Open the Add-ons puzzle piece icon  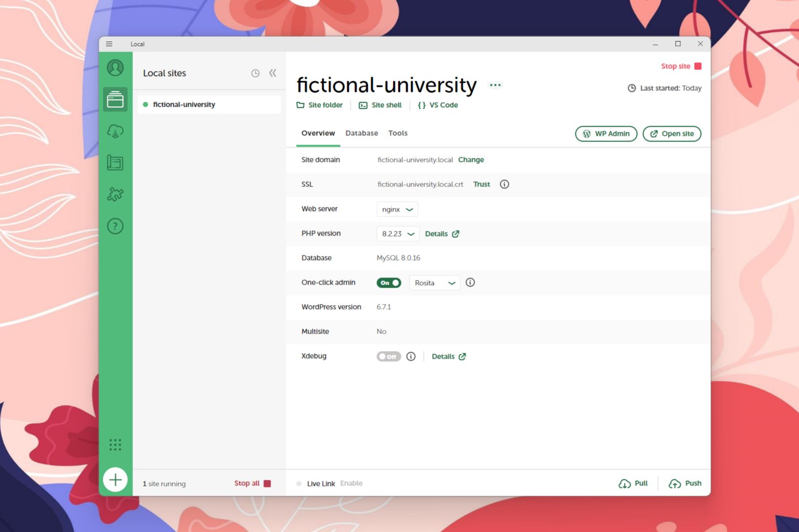point(115,194)
